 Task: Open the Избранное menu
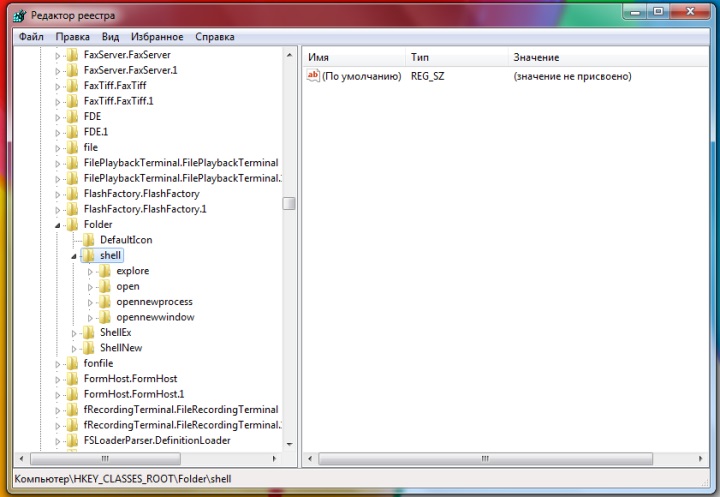(x=157, y=37)
